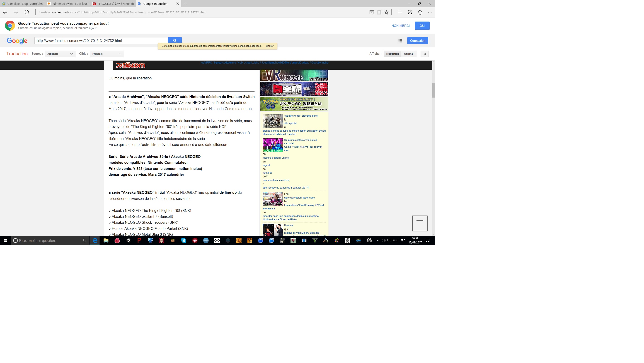Launch Skype from the taskbar
The height and width of the screenshot is (363, 644).
pyautogui.click(x=184, y=240)
